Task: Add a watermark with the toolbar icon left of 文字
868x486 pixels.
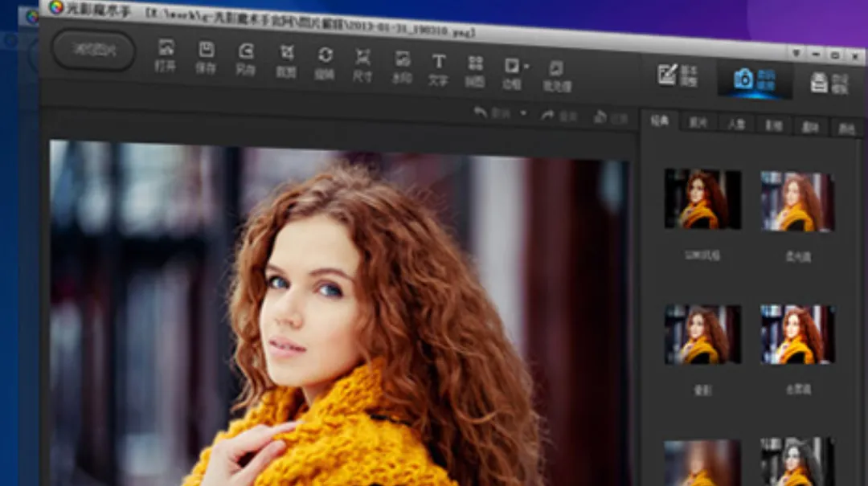Action: coord(402,67)
